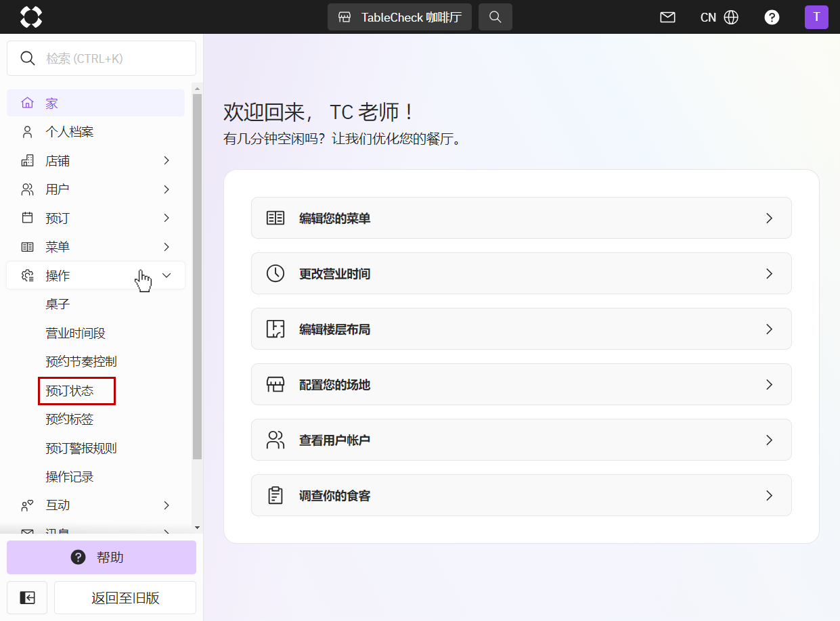
Task: Click the 店铺 building icon
Action: point(27,160)
